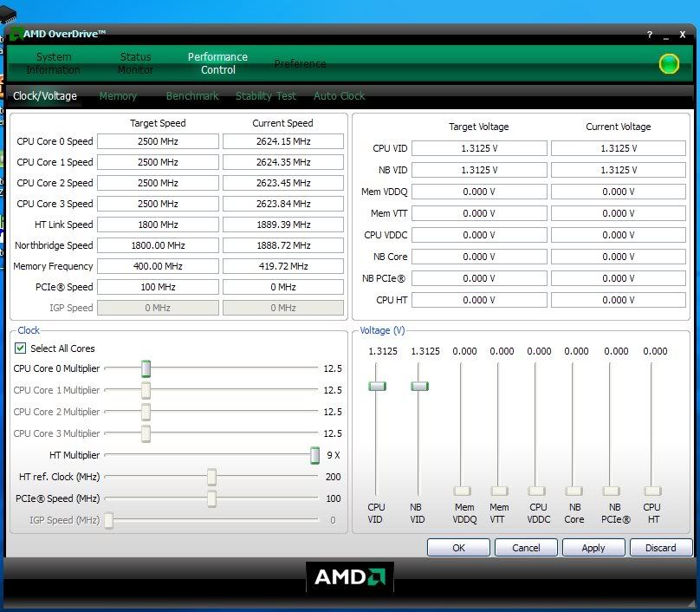Switch to the Memory sub-tab

pos(118,96)
